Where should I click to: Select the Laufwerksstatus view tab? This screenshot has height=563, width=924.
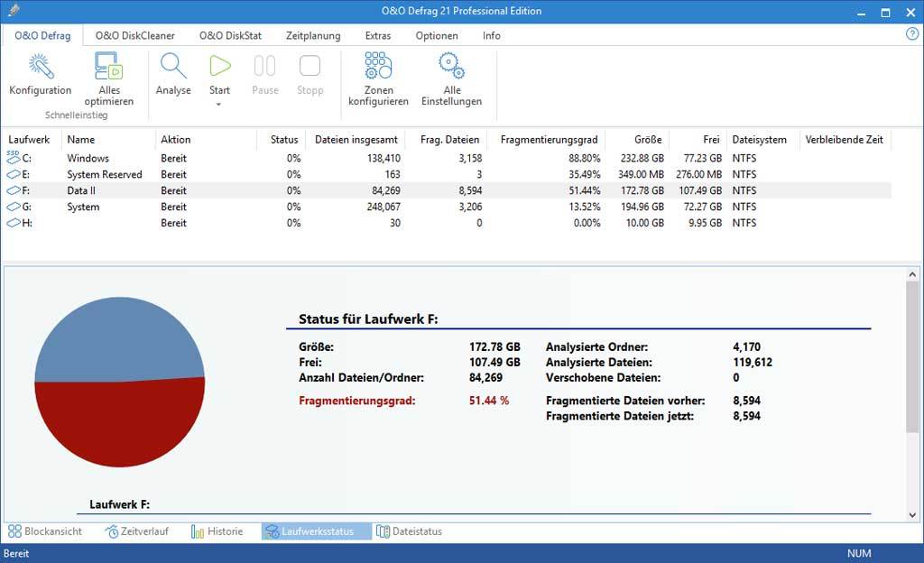pyautogui.click(x=317, y=531)
